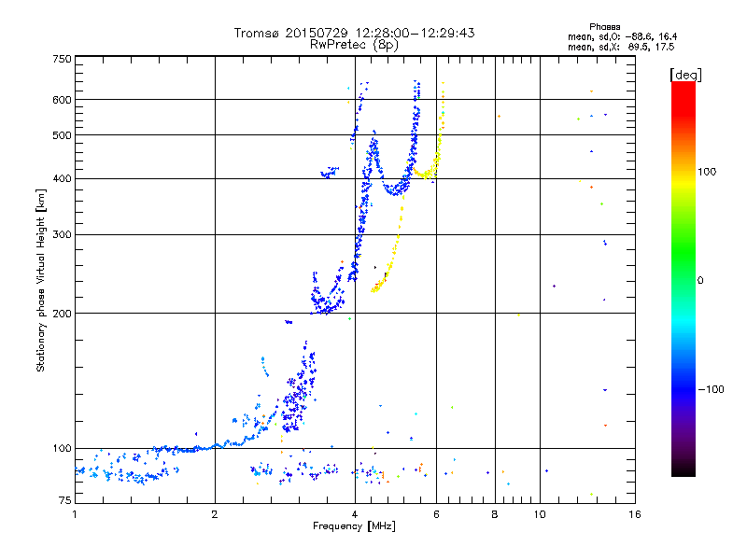Viewport: 747px width, 560px height.
Task: Click x-axis tick label '10'
Action: point(540,514)
